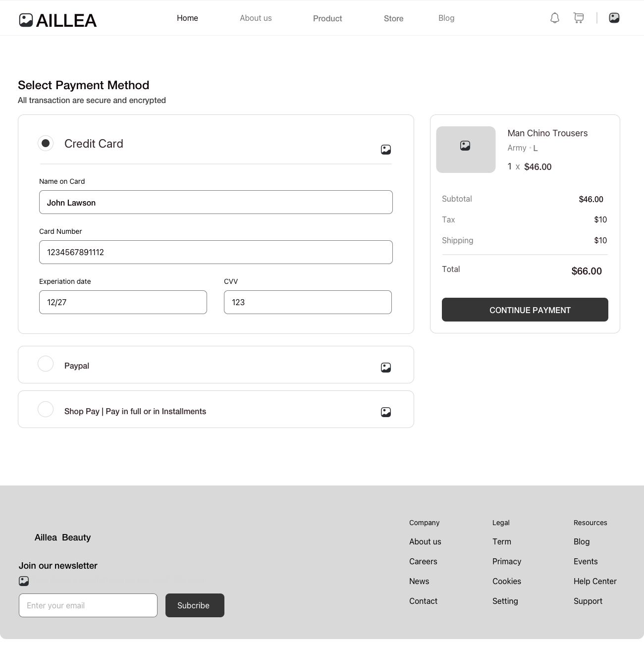Go to the Store navigation item
644x645 pixels.
coord(393,18)
